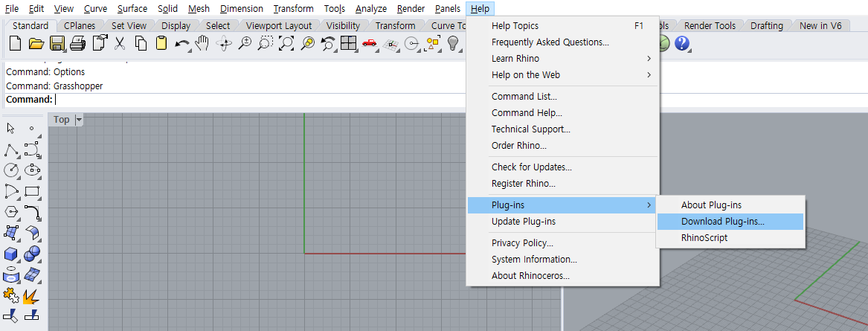Select Command List menu entry
868x331 pixels.
[x=562, y=96]
